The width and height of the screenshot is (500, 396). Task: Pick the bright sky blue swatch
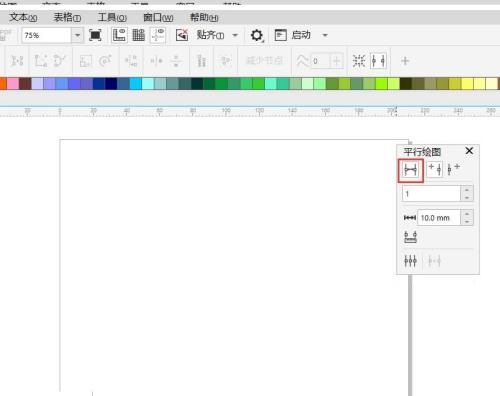pos(136,83)
